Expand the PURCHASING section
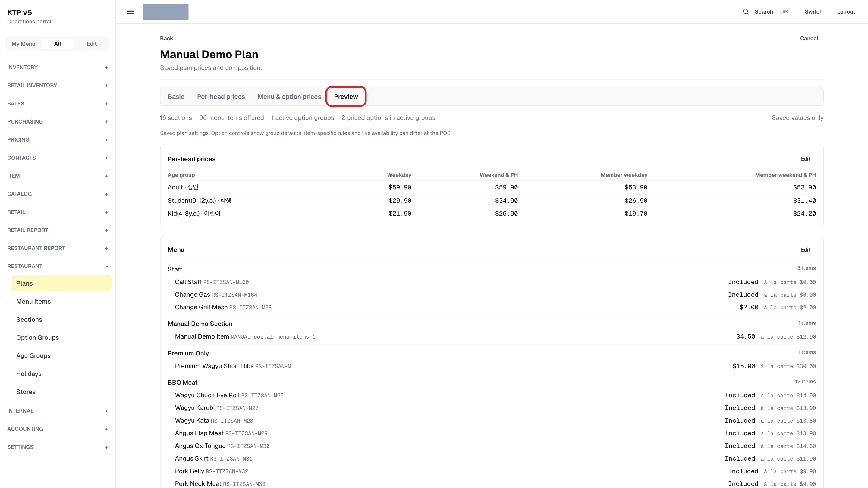 pyautogui.click(x=58, y=122)
